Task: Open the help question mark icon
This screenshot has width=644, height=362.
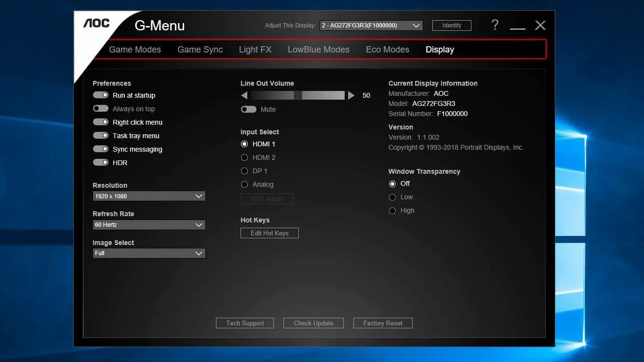Action: [x=495, y=25]
